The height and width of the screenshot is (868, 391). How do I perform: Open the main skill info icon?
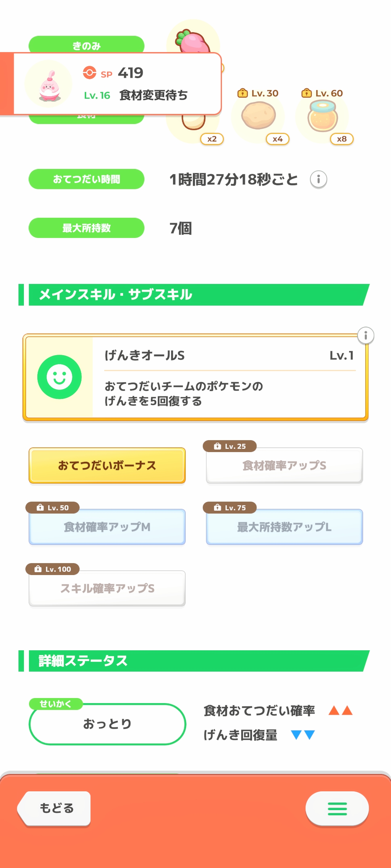pos(365,336)
